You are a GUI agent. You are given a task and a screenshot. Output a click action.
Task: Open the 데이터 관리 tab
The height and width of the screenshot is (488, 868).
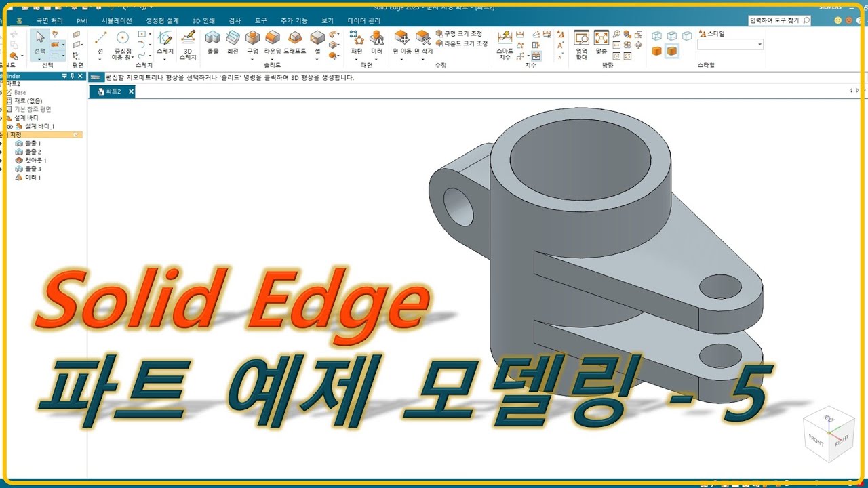(364, 21)
